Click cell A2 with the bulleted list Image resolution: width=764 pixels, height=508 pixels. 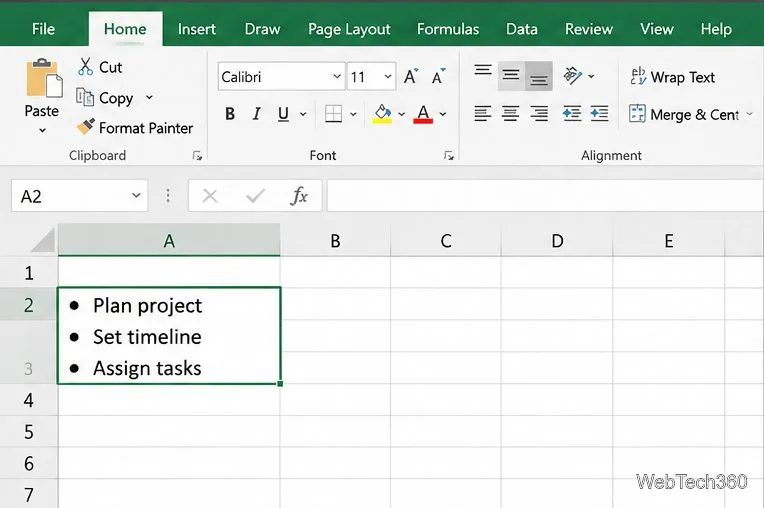169,336
